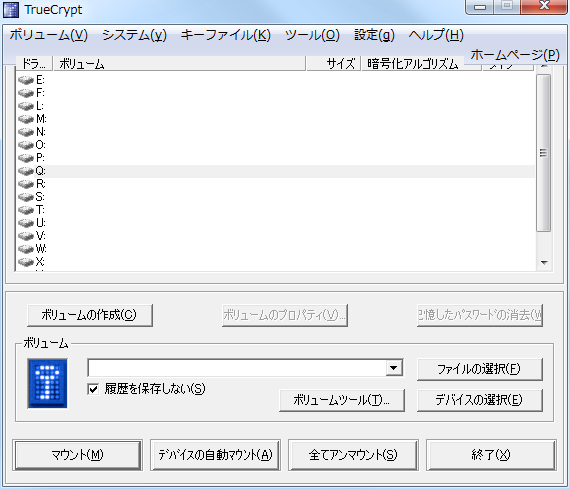The image size is (570, 489).
Task: Open the ツール(O) menu
Action: pyautogui.click(x=312, y=35)
